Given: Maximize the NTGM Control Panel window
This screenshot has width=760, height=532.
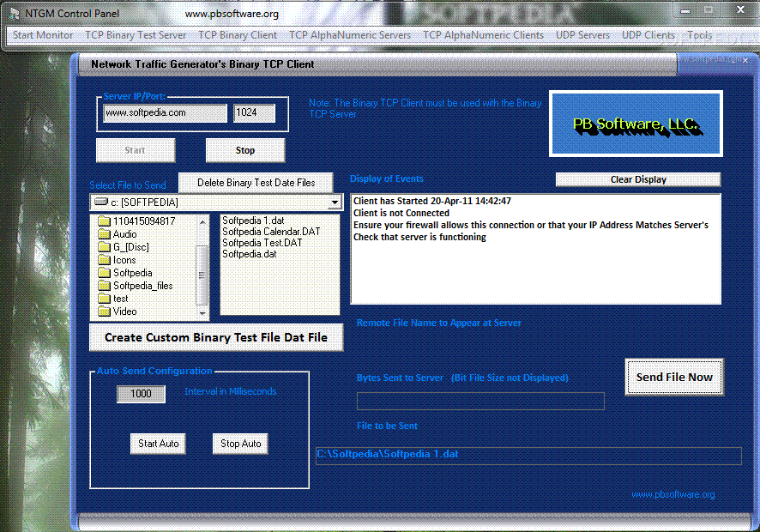Looking at the screenshot, I should 709,10.
